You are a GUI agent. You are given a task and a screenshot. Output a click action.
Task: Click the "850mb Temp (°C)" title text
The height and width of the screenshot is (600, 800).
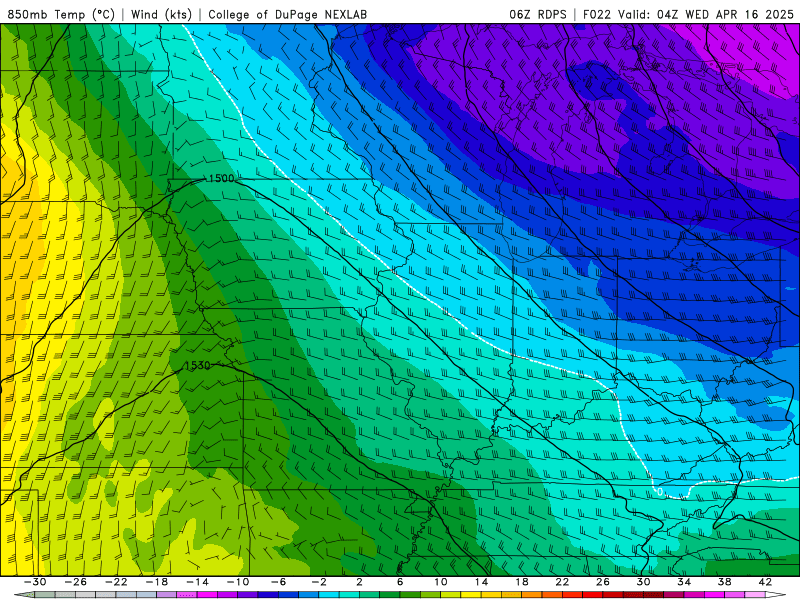pyautogui.click(x=61, y=15)
